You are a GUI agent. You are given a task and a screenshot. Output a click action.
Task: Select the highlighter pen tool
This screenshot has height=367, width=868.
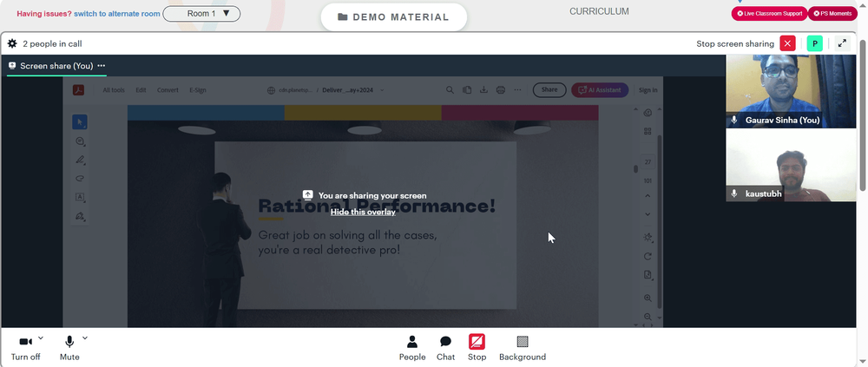point(80,160)
